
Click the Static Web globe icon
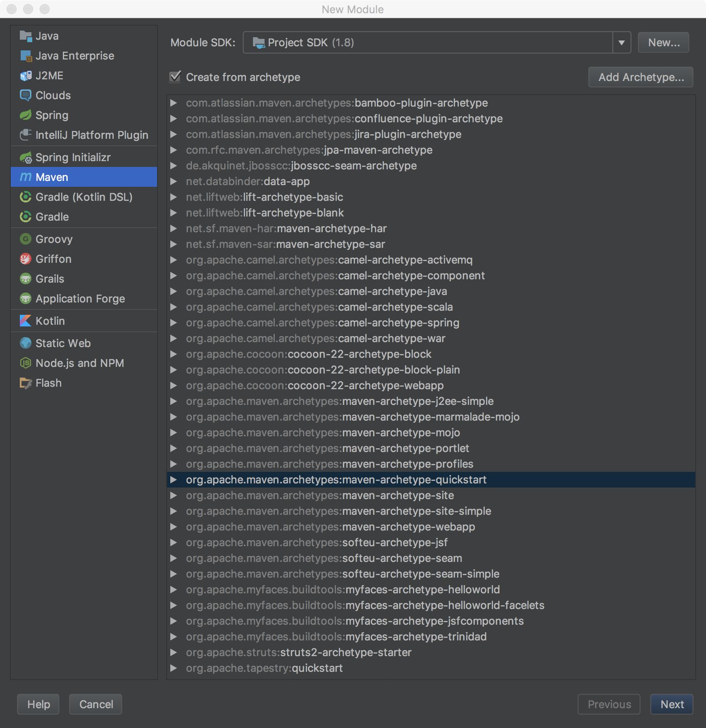pyautogui.click(x=26, y=343)
